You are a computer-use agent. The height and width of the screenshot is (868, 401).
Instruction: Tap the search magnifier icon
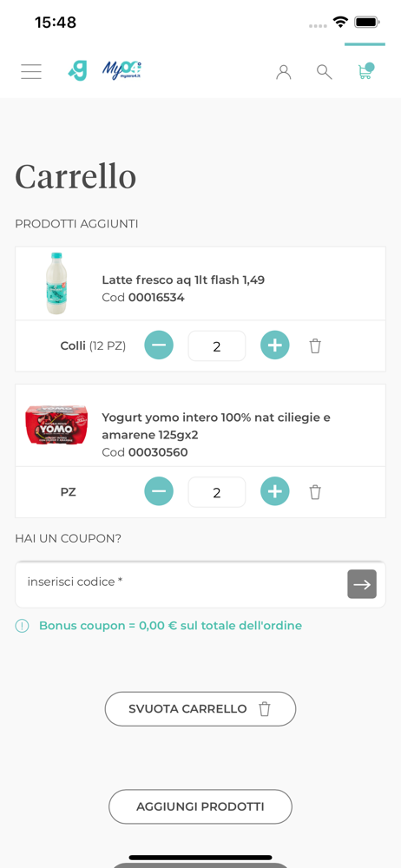tap(324, 72)
